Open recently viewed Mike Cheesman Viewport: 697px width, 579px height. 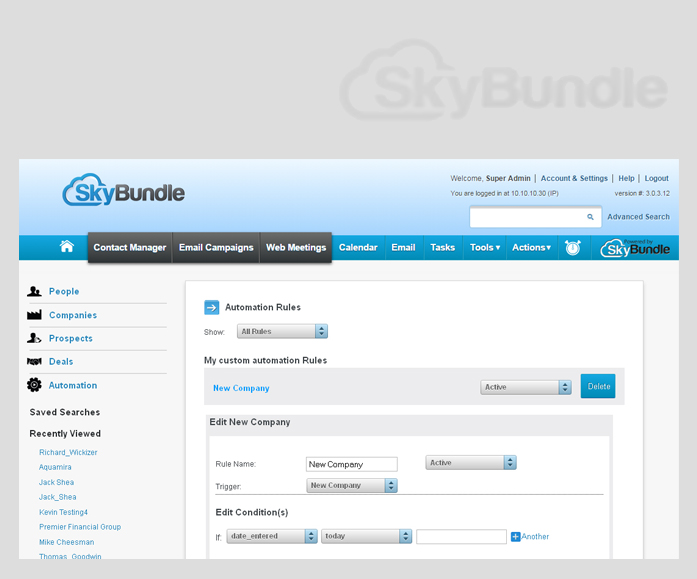pos(67,542)
